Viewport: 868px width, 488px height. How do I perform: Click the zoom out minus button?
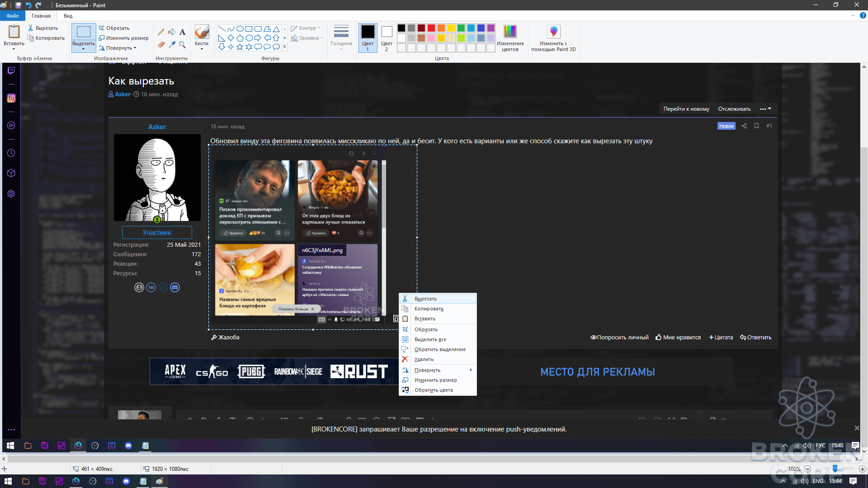tap(807, 469)
